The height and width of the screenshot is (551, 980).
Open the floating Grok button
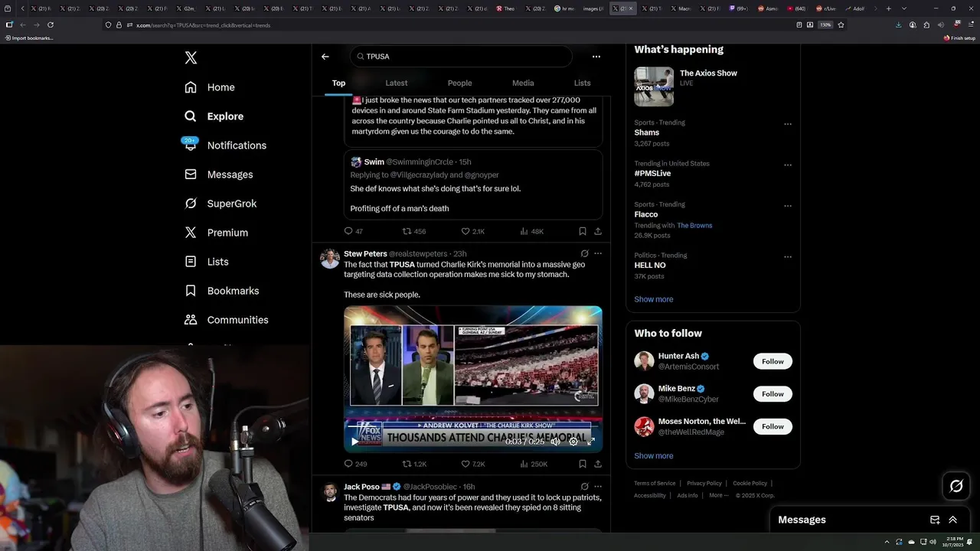coord(956,486)
